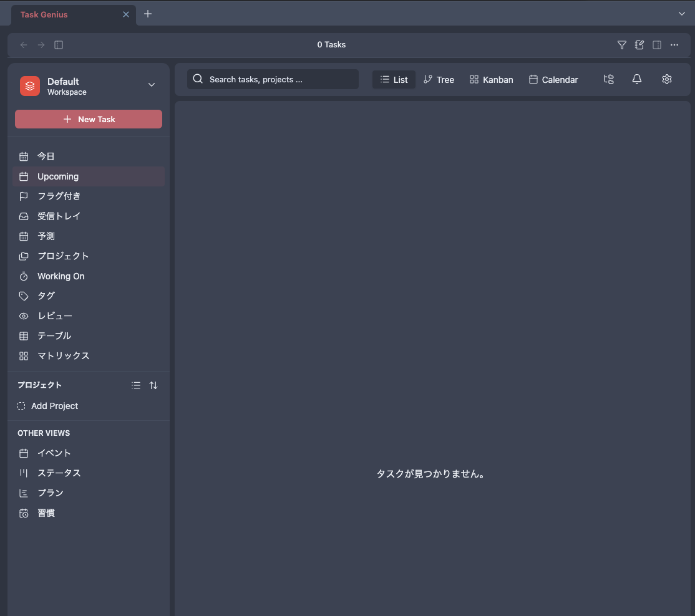The height and width of the screenshot is (616, 695).
Task: Click the inbox tray icon beside 受信トレイ
Action: pyautogui.click(x=24, y=216)
